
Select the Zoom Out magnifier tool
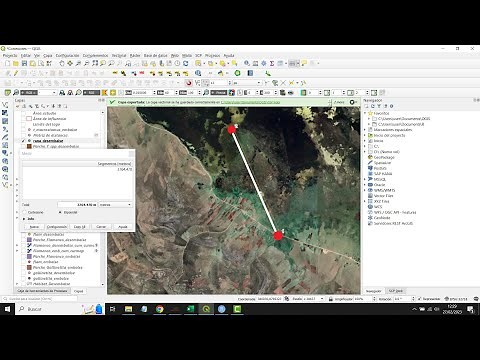[x=87, y=63]
